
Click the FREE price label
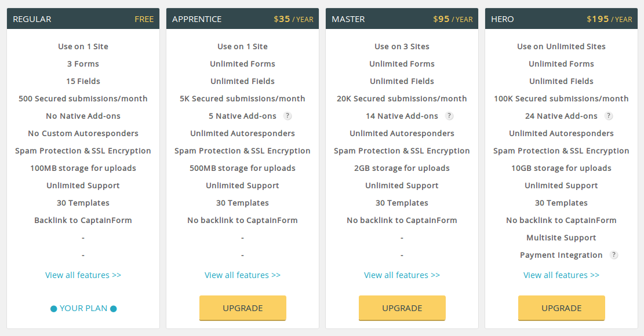(144, 19)
